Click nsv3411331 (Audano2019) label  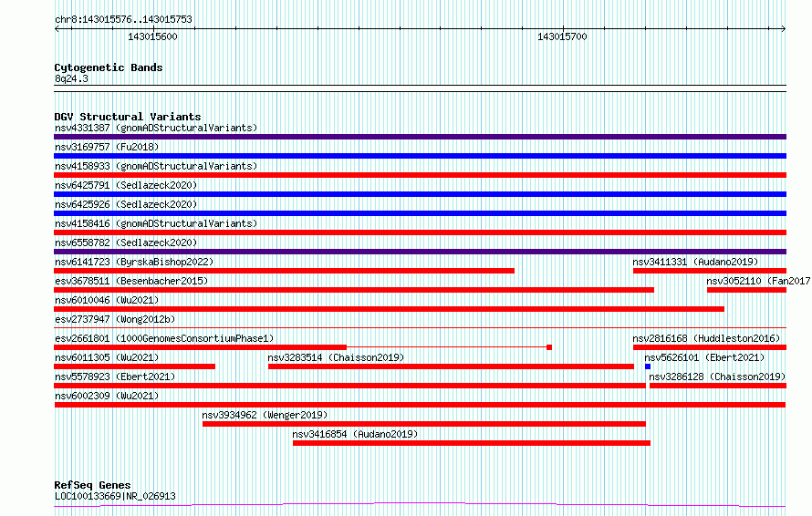[x=695, y=262]
